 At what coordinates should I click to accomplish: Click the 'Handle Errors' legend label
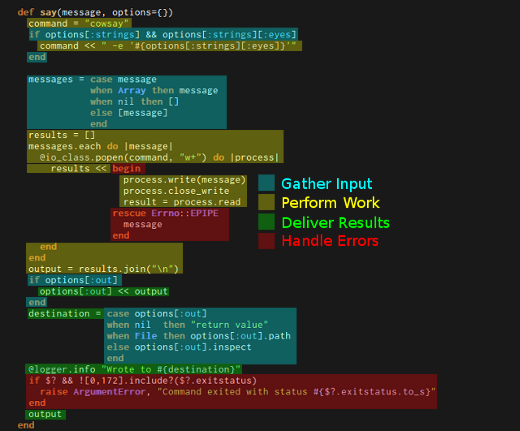pos(330,241)
